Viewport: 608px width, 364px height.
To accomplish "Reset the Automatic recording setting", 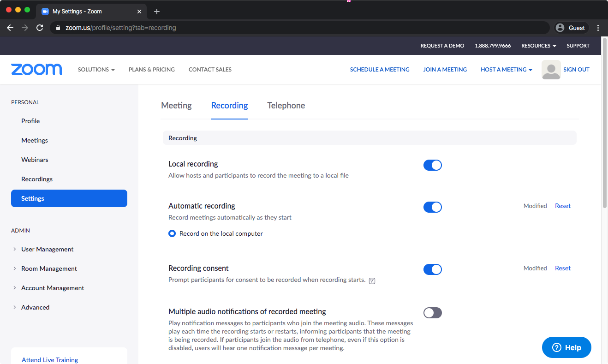I will pos(563,206).
